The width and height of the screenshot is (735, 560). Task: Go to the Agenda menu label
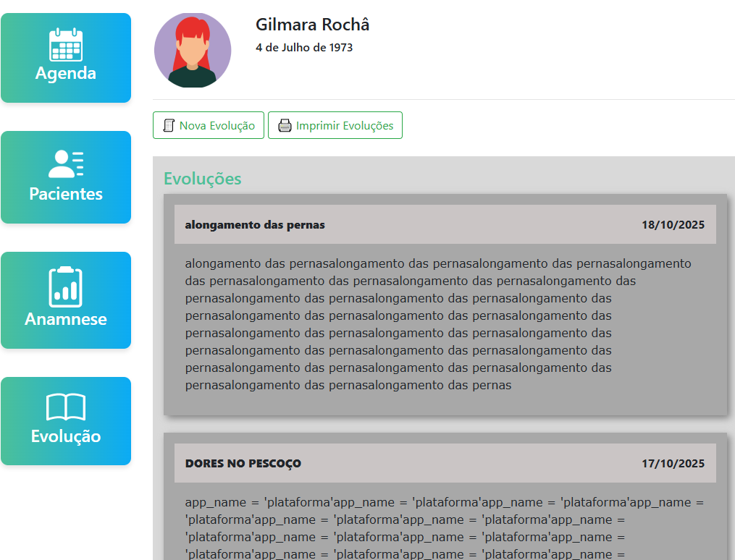click(x=66, y=74)
